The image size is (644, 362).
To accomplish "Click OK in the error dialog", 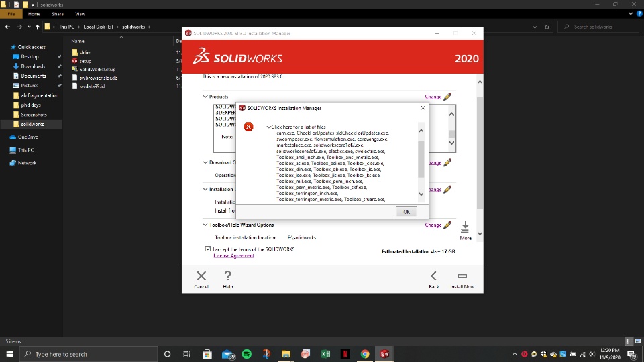I will [x=407, y=212].
